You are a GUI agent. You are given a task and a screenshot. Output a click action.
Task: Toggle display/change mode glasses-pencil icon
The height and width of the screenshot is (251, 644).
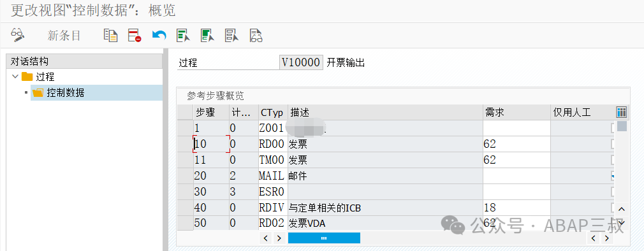18,35
